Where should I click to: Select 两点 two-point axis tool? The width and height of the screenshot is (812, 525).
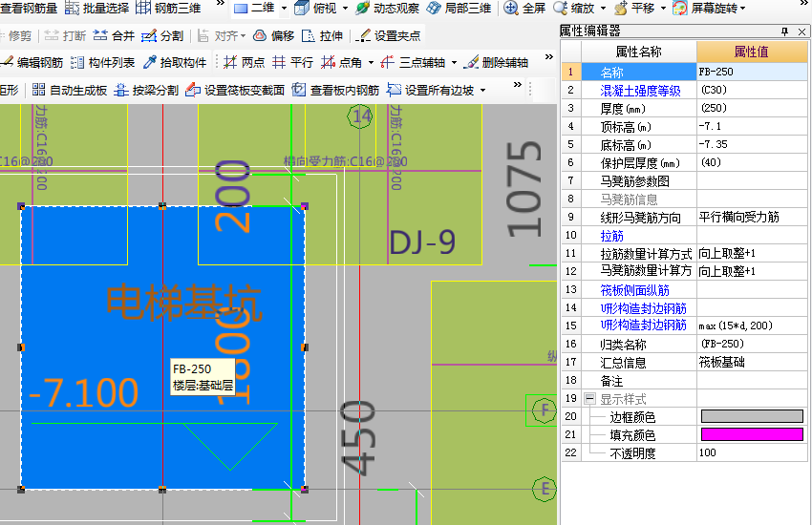click(x=244, y=62)
